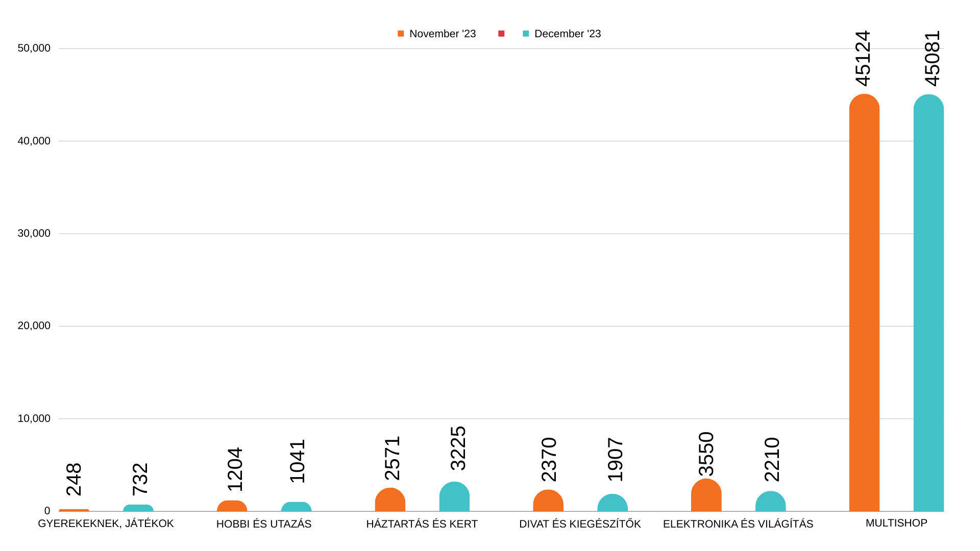Select the orange ELEKTRONIKA ÉS VILÁGÍTÁS bar

point(706,496)
